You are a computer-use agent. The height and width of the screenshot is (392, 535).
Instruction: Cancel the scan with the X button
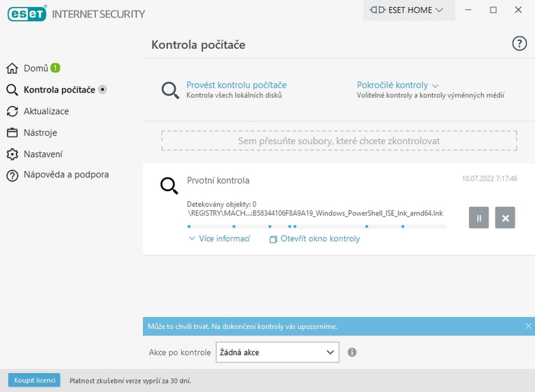[x=505, y=218]
